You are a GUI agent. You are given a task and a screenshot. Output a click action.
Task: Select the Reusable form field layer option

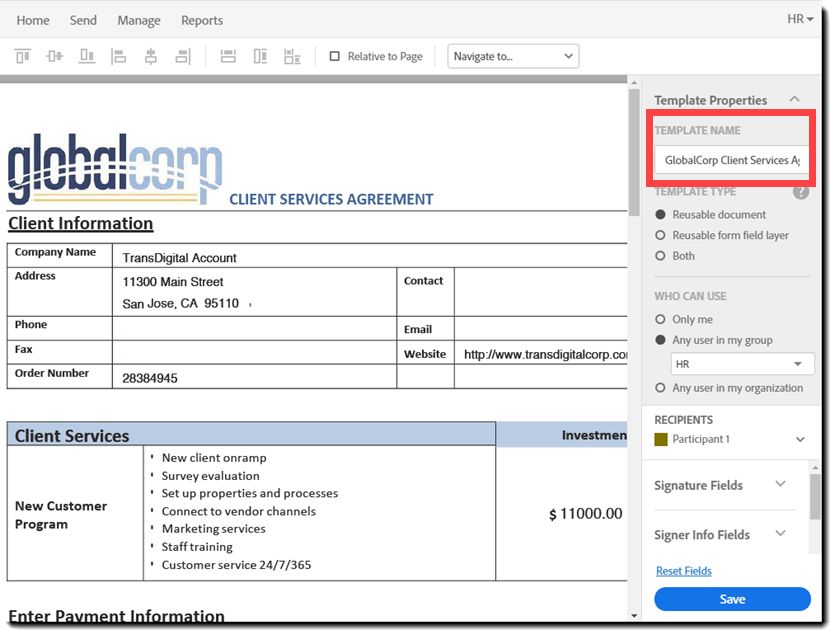(x=660, y=235)
